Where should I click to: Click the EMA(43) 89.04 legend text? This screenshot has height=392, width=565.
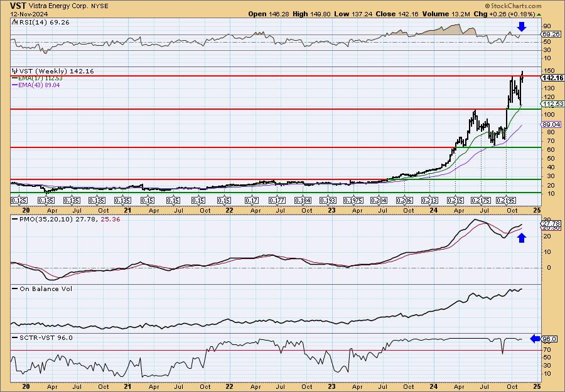click(x=40, y=85)
